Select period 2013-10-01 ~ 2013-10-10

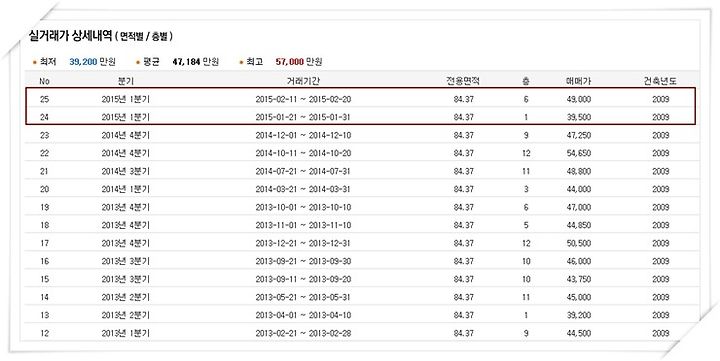pyautogui.click(x=303, y=207)
